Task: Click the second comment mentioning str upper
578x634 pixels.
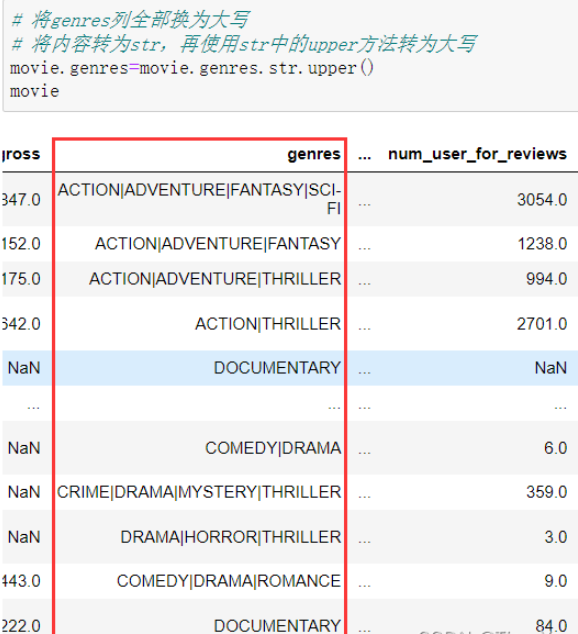Action: [x=245, y=44]
